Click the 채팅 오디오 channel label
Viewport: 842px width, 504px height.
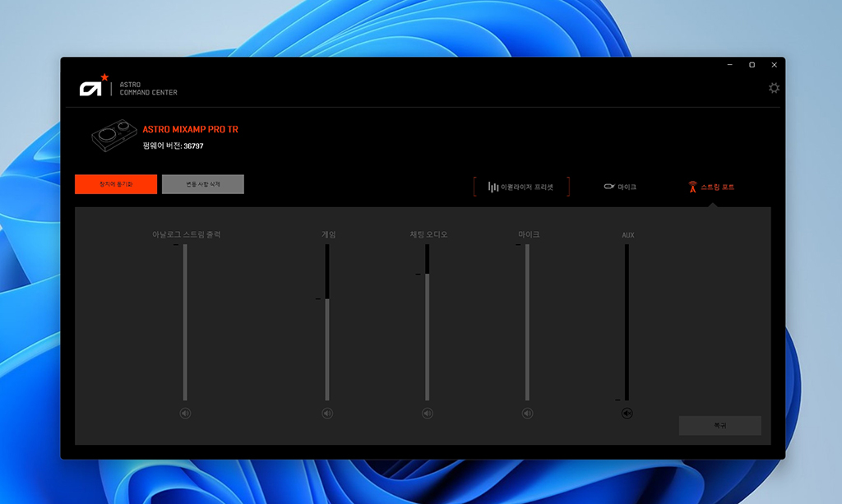428,234
